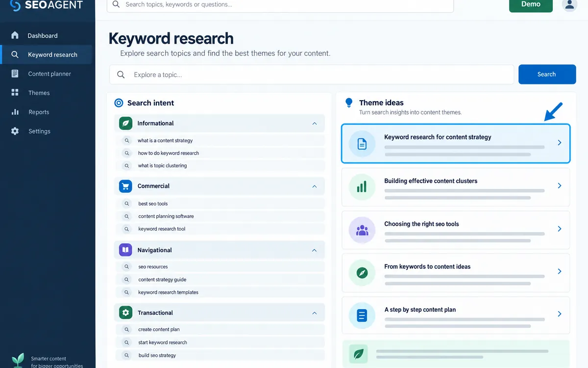This screenshot has height=368, width=588.
Task: Open Reports bar chart icon in sidebar
Action: click(x=15, y=112)
